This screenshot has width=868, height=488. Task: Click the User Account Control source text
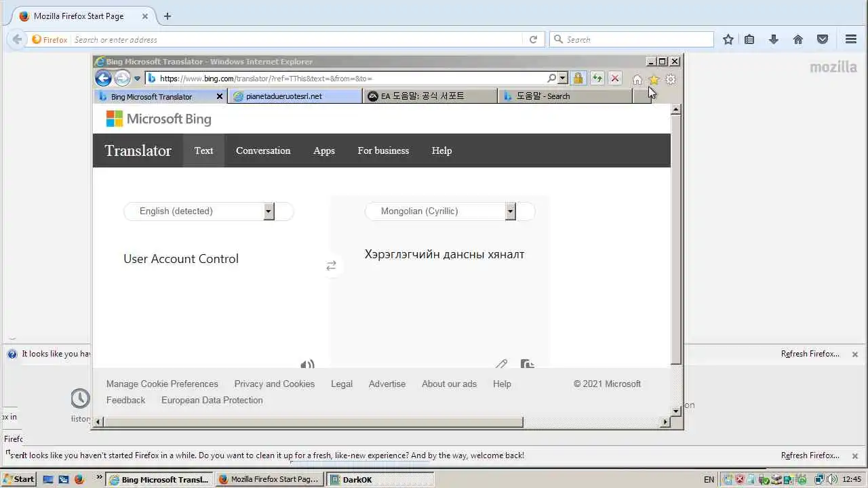181,259
